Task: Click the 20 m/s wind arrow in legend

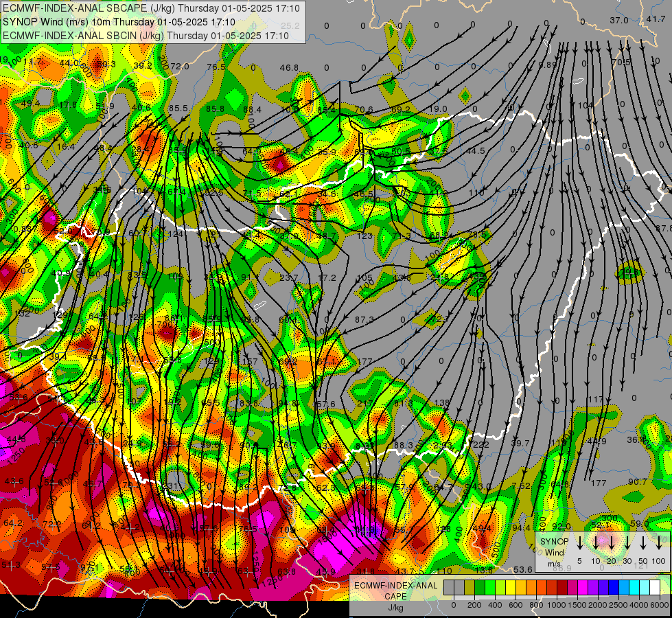Action: (611, 543)
